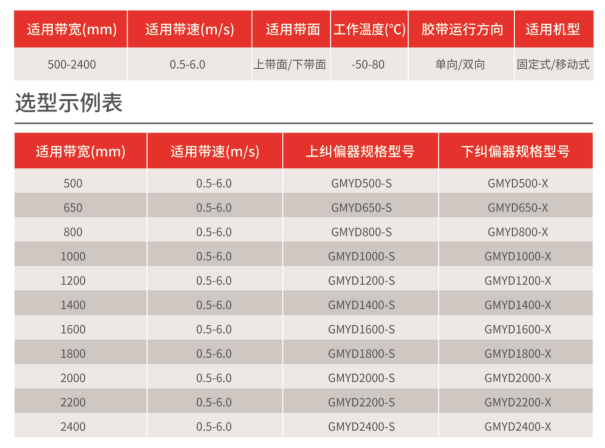Click the GMYD650-X model cell

[517, 207]
